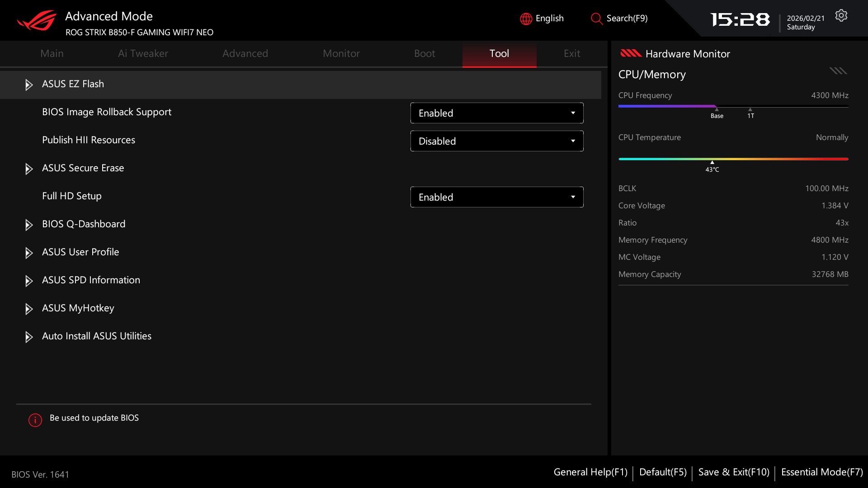Click the Normally temperature status text

tap(832, 137)
